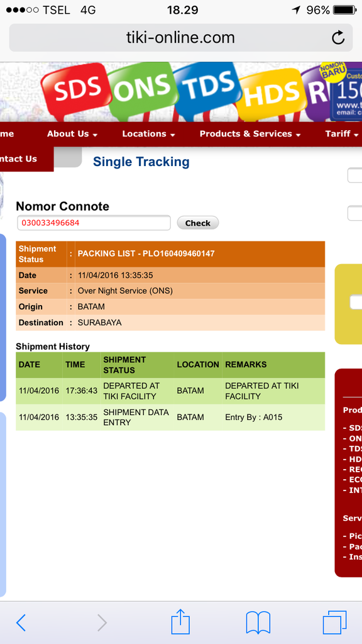Tap the blue TDS service badge
Viewport: 362px width, 644px height.
207,87
